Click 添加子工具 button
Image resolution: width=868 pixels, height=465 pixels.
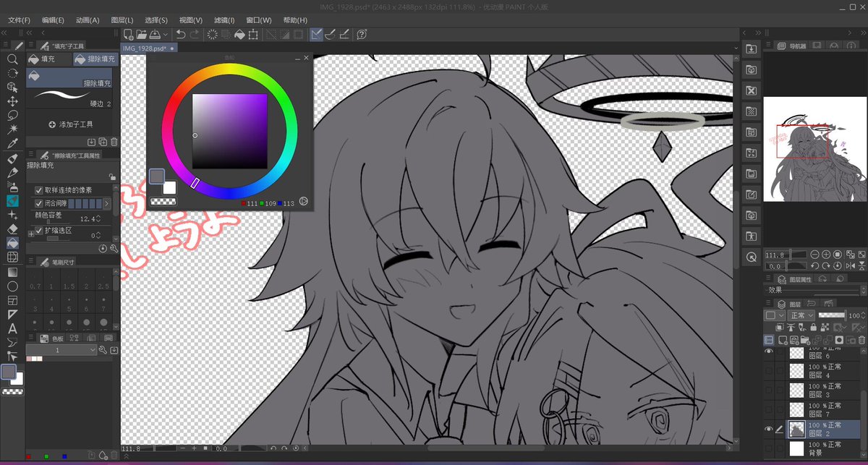point(70,124)
